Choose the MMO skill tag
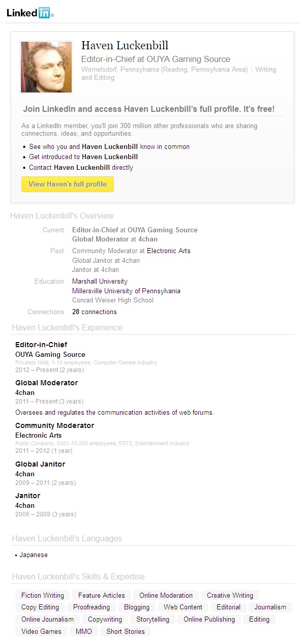This screenshot has width=299, height=644. tap(84, 631)
